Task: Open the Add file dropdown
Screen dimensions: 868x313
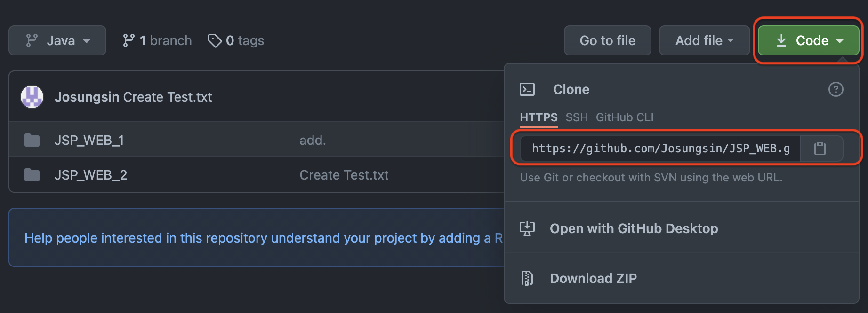Action: pyautogui.click(x=704, y=40)
